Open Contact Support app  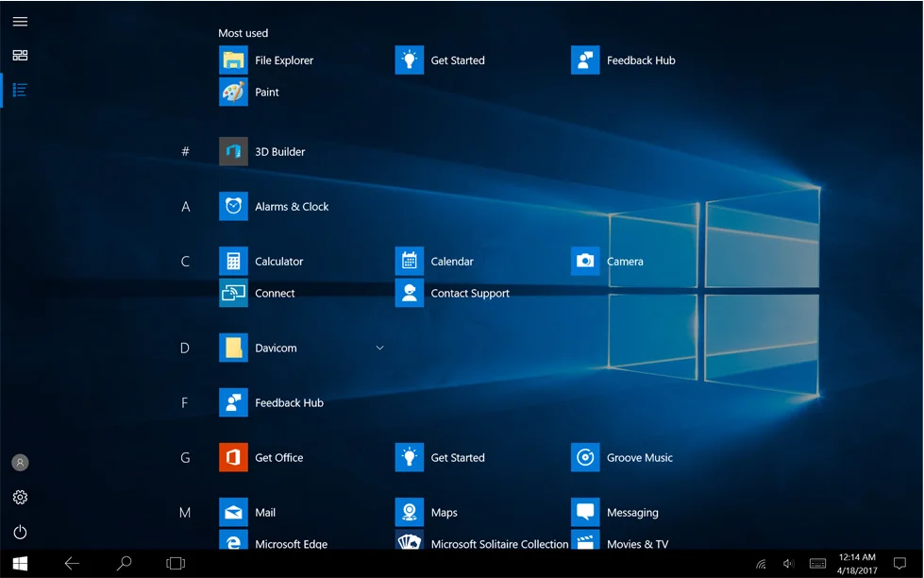point(453,293)
